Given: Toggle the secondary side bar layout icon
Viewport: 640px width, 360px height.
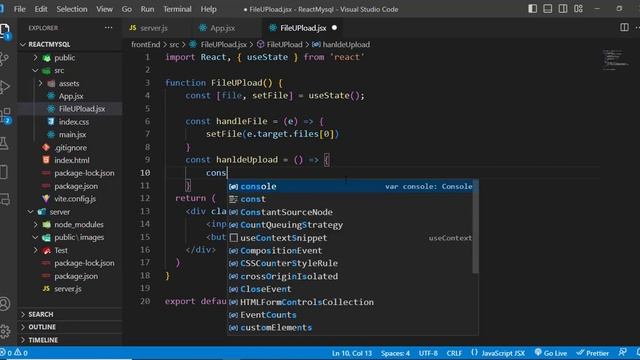Looking at the screenshot, I should 563,9.
